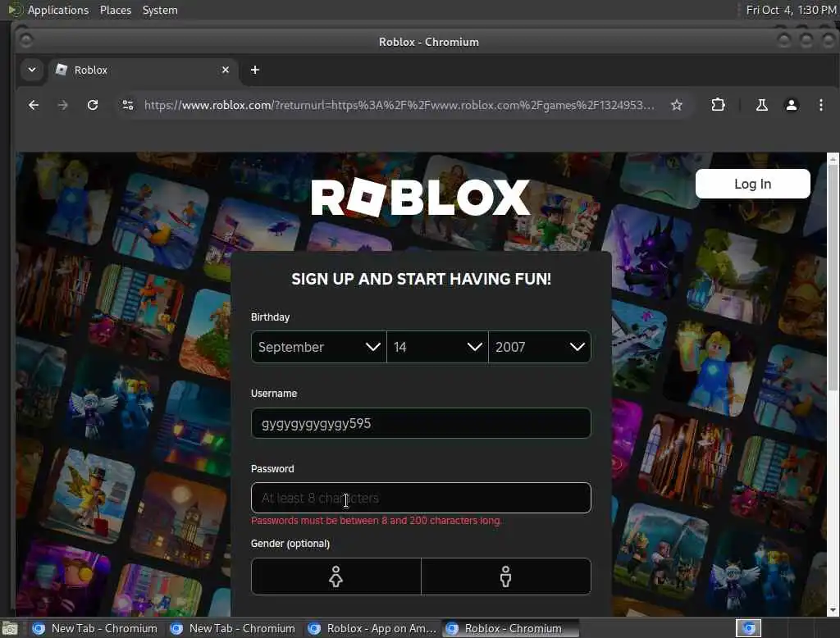
Task: Close the Roblox tab
Action: pyautogui.click(x=226, y=70)
